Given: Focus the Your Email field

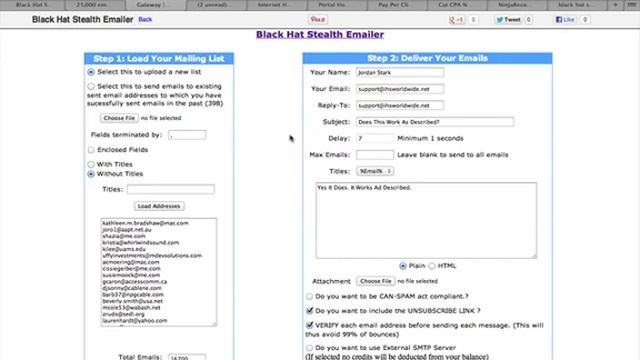Looking at the screenshot, I should coord(400,89).
